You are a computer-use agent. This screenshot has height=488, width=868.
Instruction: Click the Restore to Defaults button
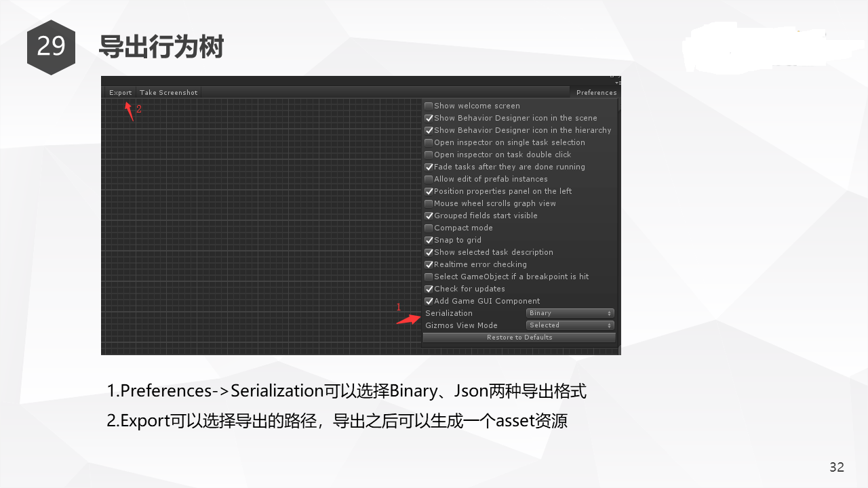pyautogui.click(x=519, y=337)
